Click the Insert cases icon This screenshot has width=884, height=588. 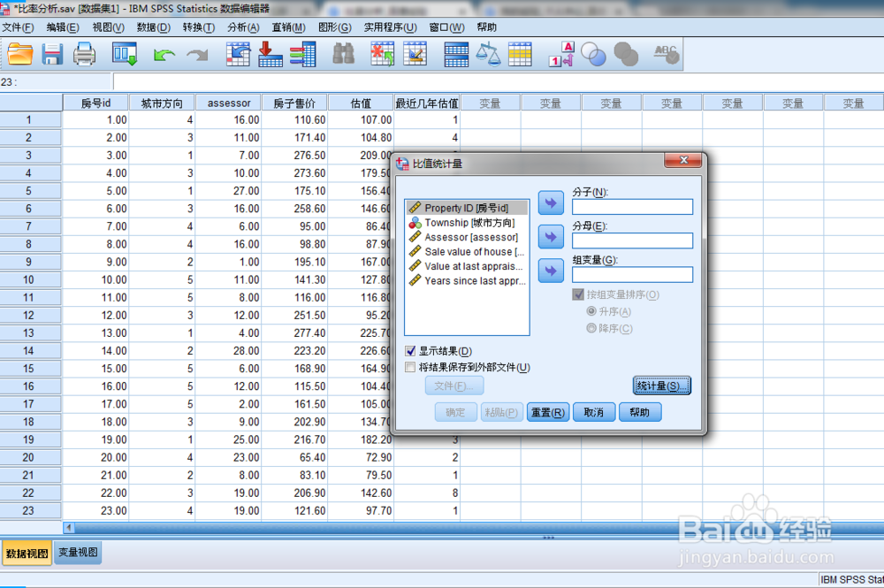[x=382, y=55]
